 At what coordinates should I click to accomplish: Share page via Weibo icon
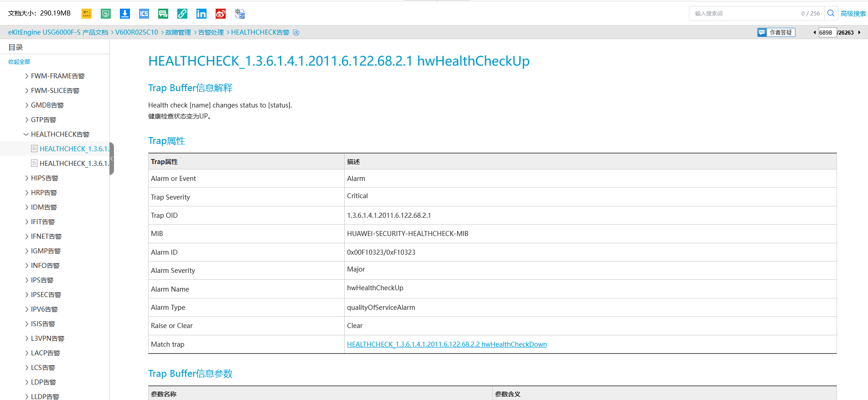[x=221, y=14]
